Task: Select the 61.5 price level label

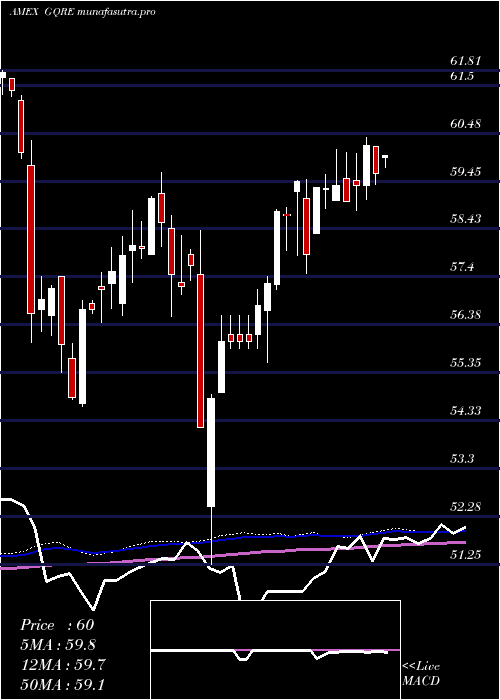Action: pyautogui.click(x=462, y=76)
